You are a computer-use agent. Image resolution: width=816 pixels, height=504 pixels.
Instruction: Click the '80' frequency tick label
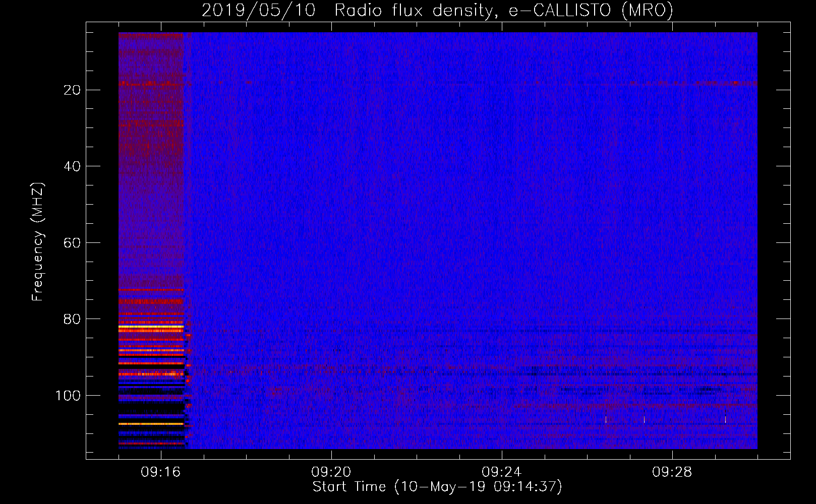coord(73,320)
